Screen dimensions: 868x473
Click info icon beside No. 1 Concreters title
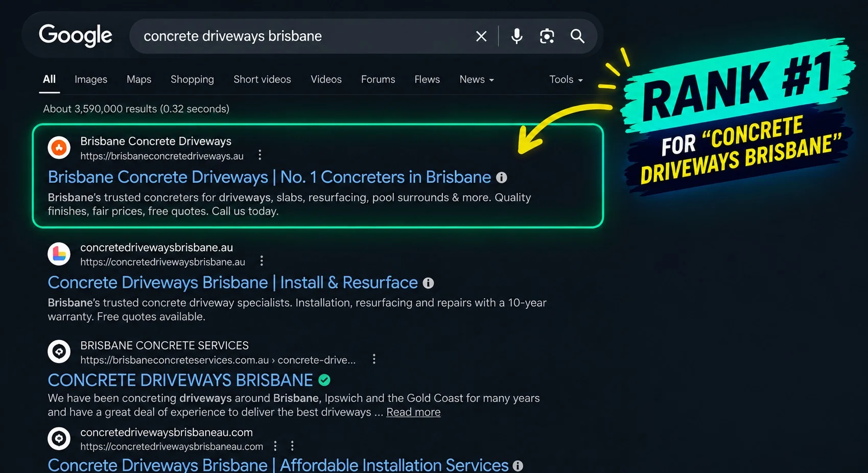click(502, 177)
